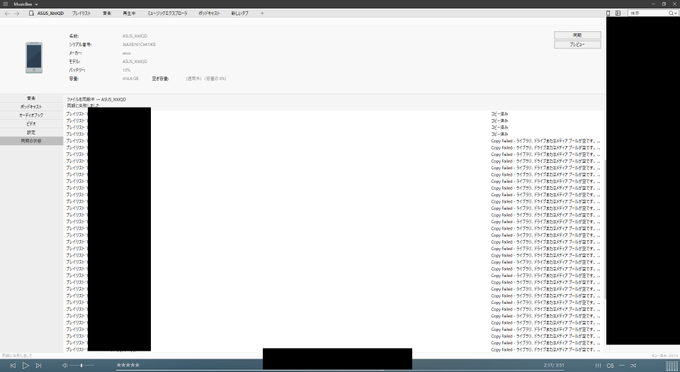Select 音楽 in the device sidebar
This screenshot has height=372, width=680.
[x=31, y=98]
